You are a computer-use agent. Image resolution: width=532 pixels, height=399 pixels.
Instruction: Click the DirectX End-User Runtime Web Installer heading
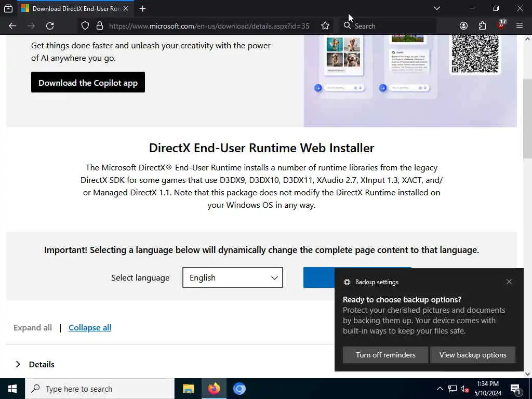click(262, 148)
